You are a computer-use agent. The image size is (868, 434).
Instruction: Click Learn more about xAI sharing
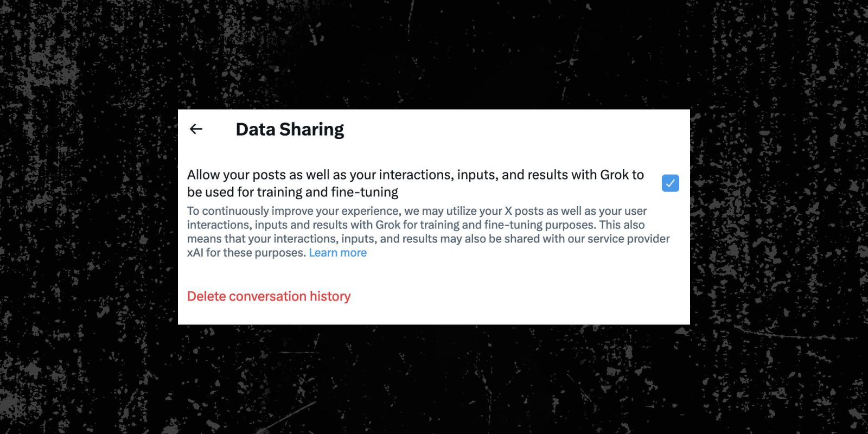[337, 253]
